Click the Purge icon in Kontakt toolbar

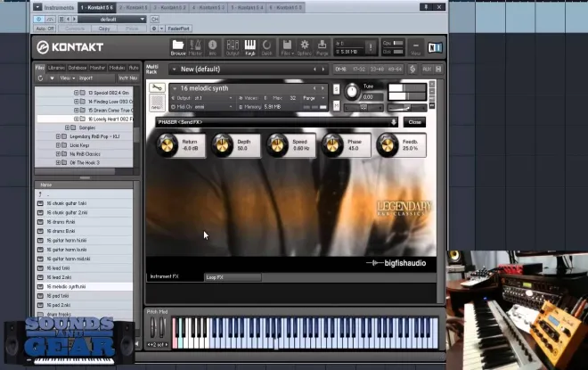coord(322,47)
